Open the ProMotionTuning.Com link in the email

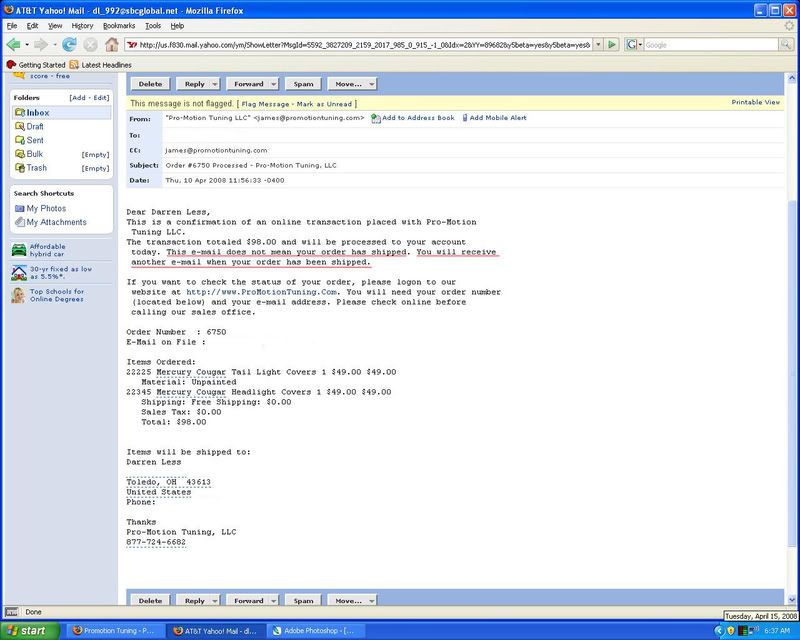tap(261, 292)
